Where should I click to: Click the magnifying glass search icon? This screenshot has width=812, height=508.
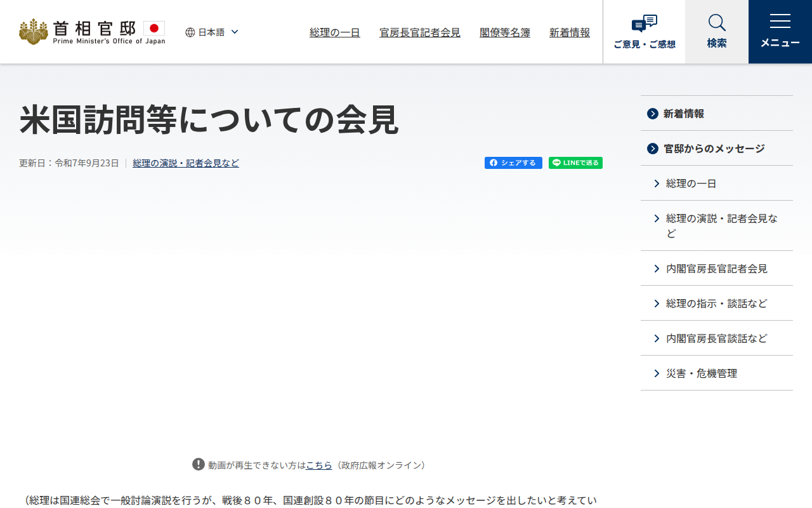tap(717, 23)
